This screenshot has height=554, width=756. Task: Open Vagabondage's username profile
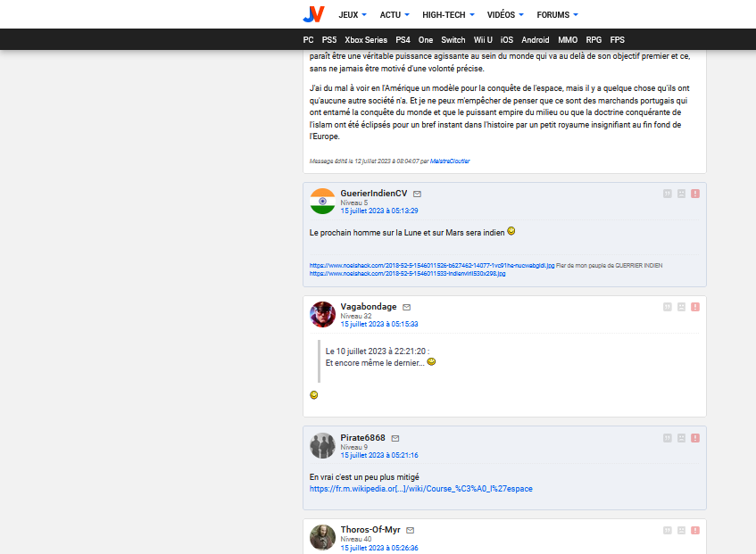point(369,306)
